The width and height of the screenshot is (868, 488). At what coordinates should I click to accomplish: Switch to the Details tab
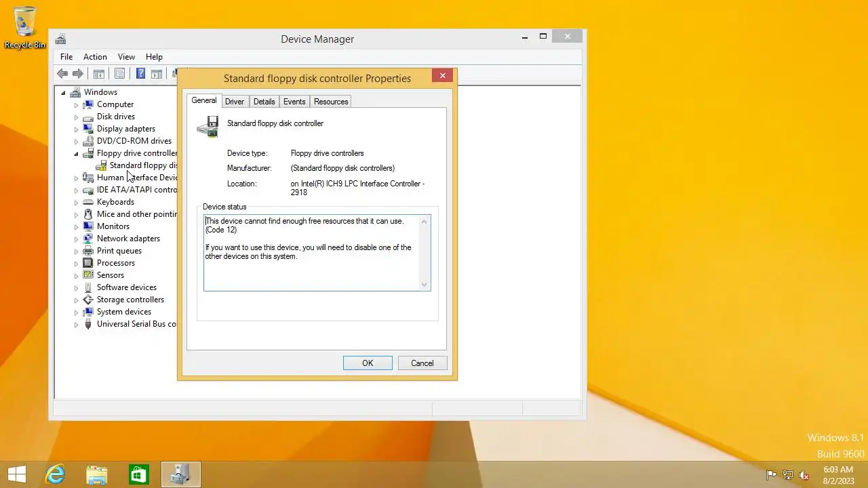tap(264, 102)
